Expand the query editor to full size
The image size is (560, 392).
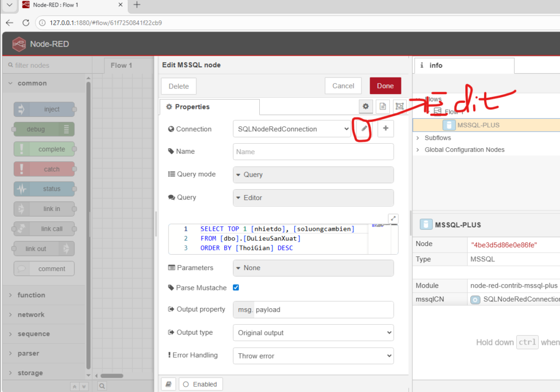[x=393, y=218]
